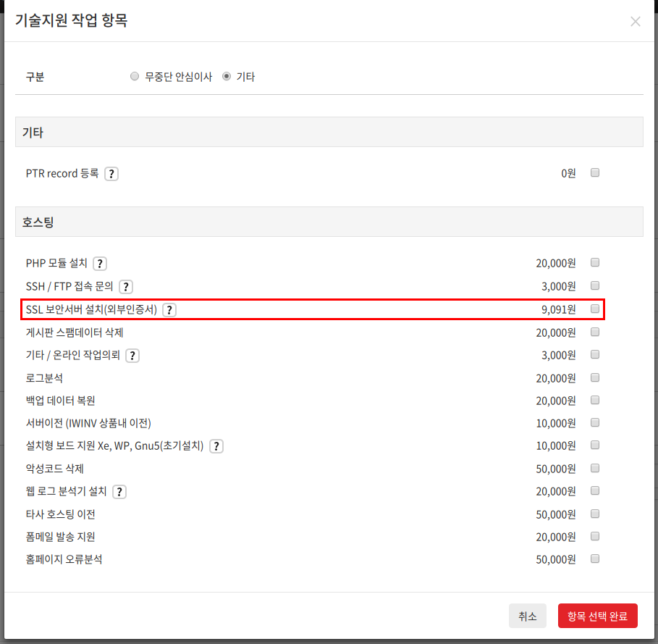Image resolution: width=658 pixels, height=644 pixels.
Task: Check the 로그분석 checkbox
Action: click(594, 377)
